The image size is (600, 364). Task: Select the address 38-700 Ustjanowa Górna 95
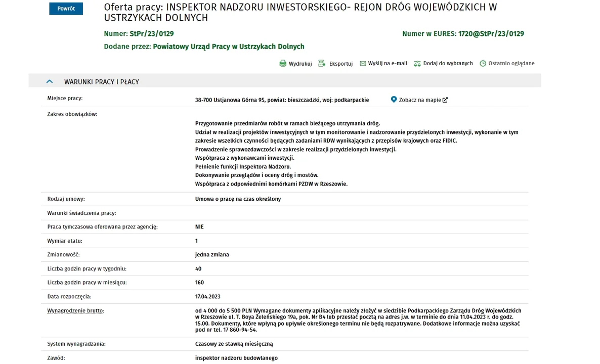click(230, 100)
